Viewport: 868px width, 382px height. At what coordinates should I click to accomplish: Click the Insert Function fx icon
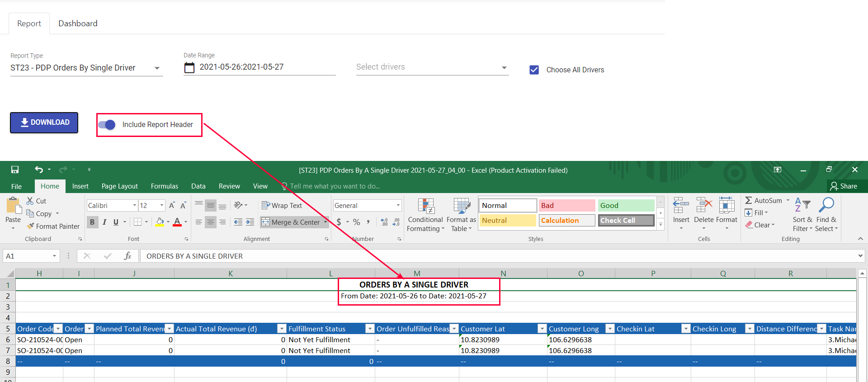[x=127, y=256]
